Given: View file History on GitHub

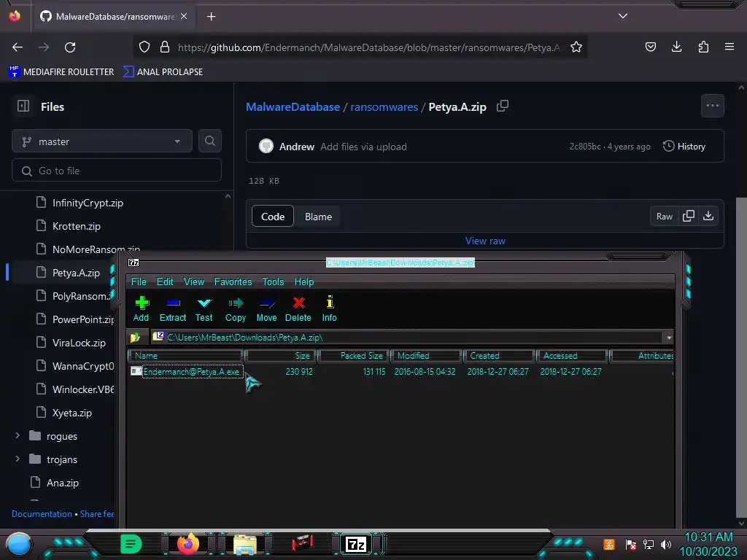Looking at the screenshot, I should 684,146.
